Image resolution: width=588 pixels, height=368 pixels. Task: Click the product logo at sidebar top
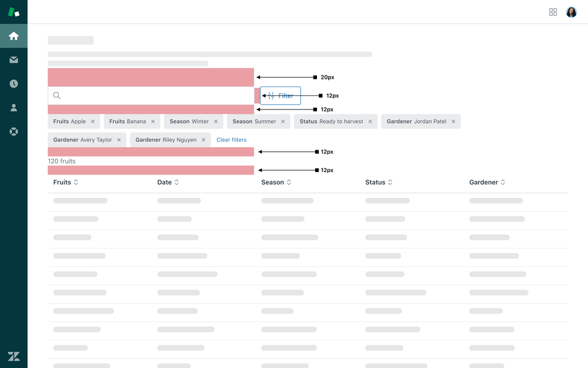[13, 11]
